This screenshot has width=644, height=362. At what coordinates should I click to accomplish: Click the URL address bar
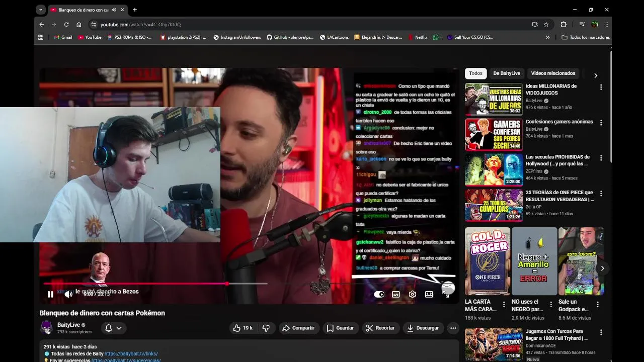coord(312,24)
